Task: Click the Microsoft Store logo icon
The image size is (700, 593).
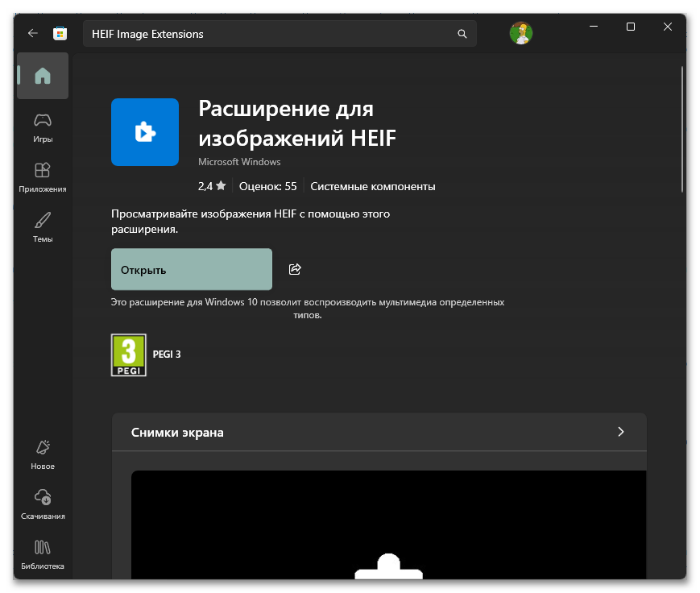Action: click(x=60, y=33)
